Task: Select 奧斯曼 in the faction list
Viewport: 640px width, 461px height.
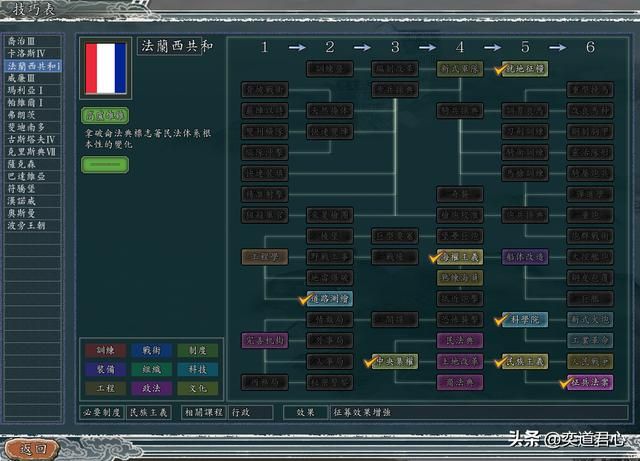Action: point(33,213)
